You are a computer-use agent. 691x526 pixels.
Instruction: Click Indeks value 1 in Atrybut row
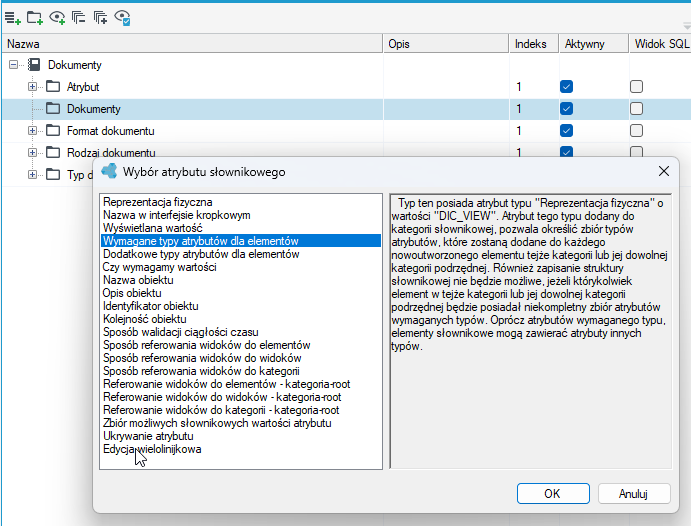(x=519, y=87)
